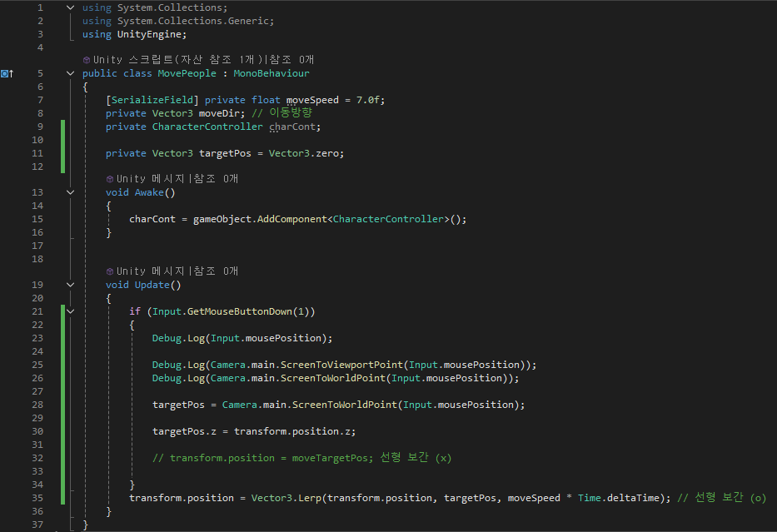Collapse the if block at line 21
Viewport: 777px width, 532px height.
70,311
